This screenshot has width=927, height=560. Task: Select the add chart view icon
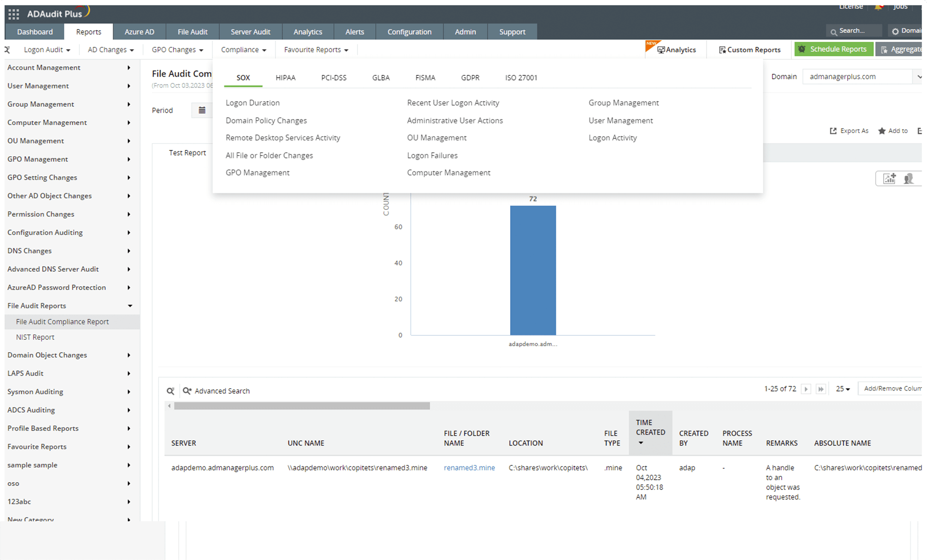coord(889,178)
